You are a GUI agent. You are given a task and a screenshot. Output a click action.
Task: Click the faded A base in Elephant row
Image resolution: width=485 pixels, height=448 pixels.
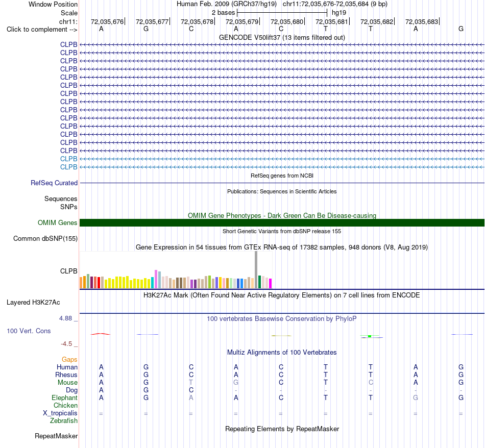(x=191, y=397)
